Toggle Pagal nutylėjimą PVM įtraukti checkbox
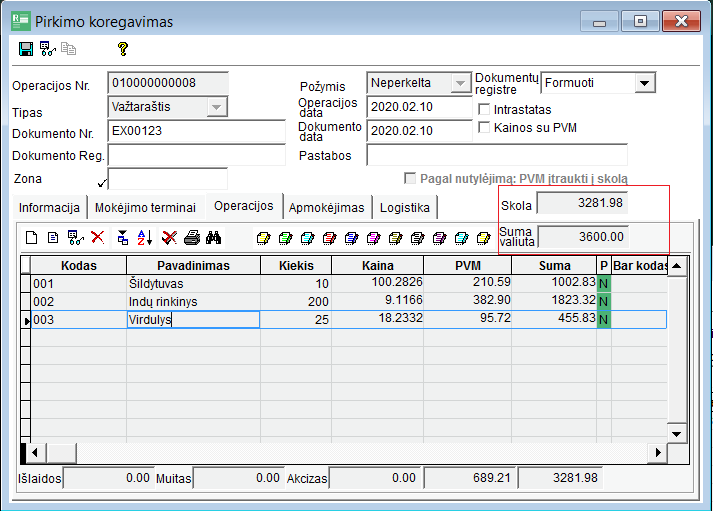This screenshot has width=713, height=511. click(x=410, y=178)
